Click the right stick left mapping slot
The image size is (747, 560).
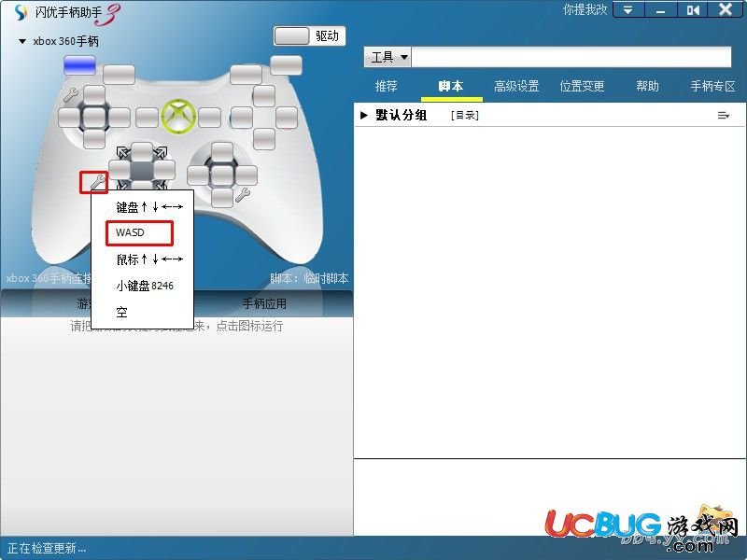coord(198,175)
